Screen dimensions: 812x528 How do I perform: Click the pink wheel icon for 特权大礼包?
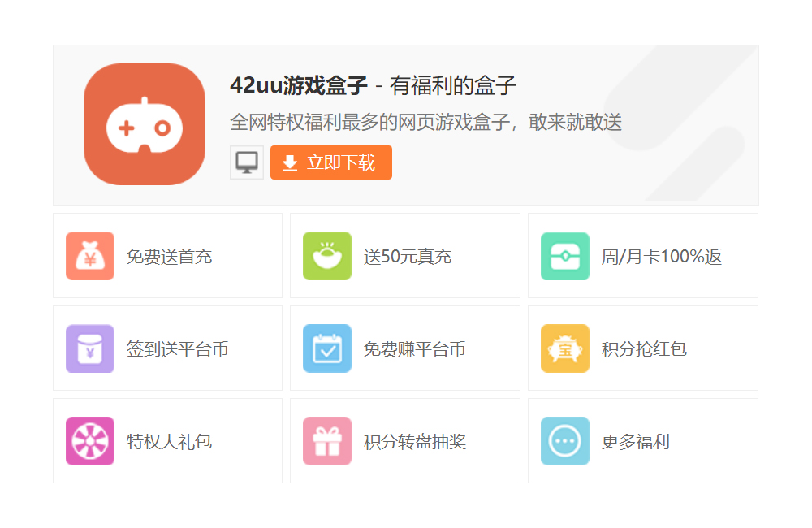[90, 441]
